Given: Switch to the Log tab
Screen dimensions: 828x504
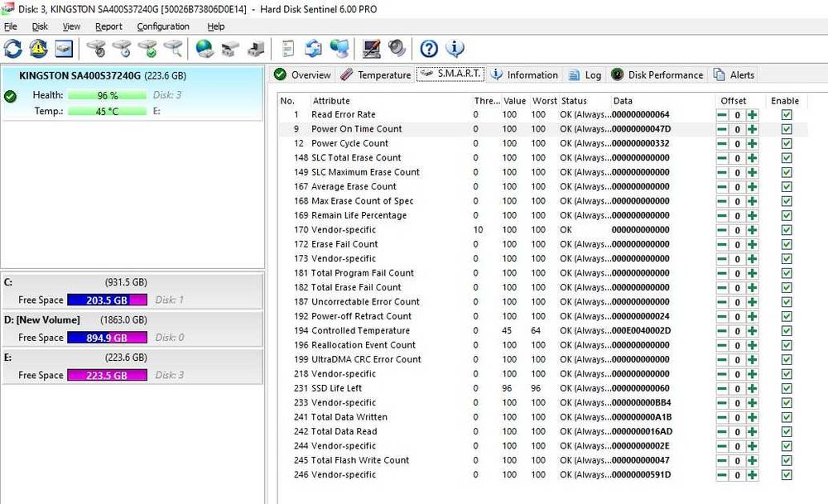Looking at the screenshot, I should tap(585, 75).
